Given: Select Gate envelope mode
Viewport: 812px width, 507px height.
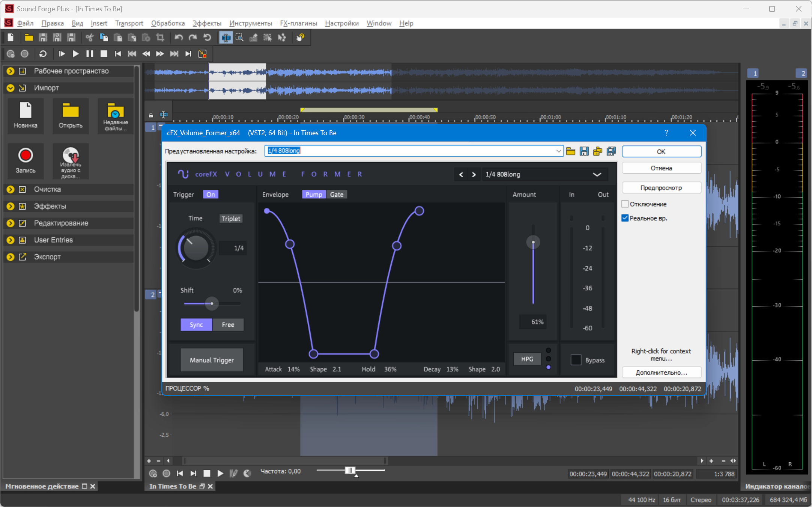Looking at the screenshot, I should [x=337, y=195].
